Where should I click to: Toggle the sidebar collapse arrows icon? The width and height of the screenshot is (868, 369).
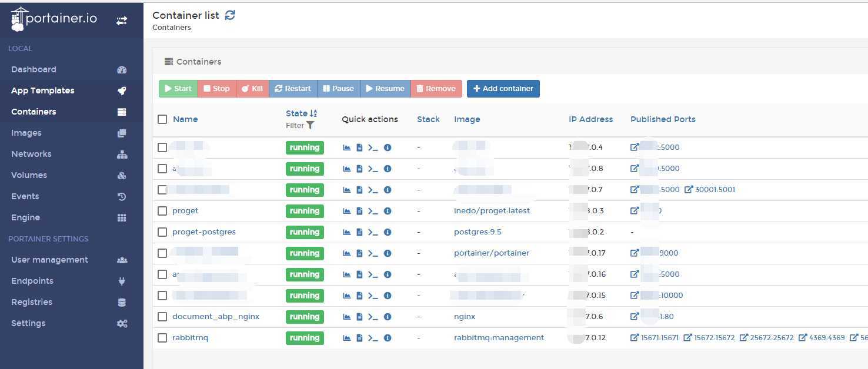coord(122,21)
